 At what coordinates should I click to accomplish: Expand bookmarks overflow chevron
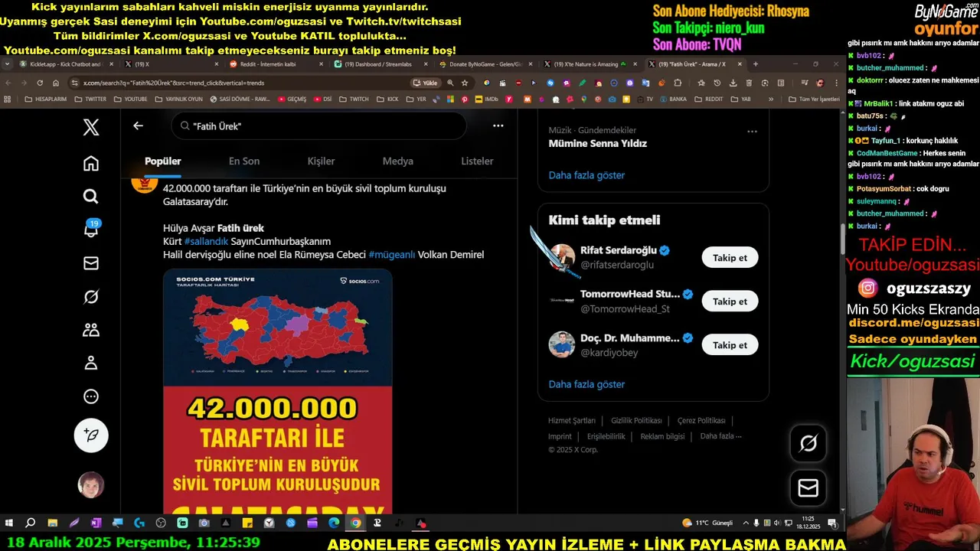(x=770, y=99)
